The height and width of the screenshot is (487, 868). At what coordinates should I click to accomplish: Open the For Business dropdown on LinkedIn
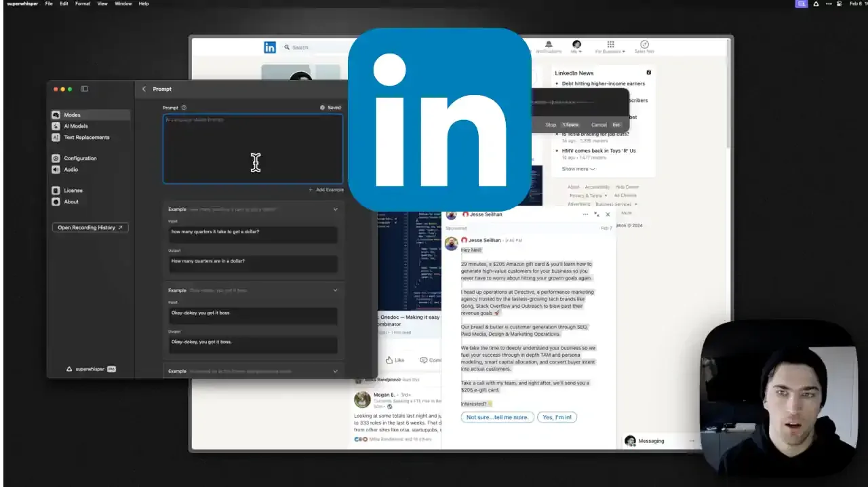pos(610,47)
